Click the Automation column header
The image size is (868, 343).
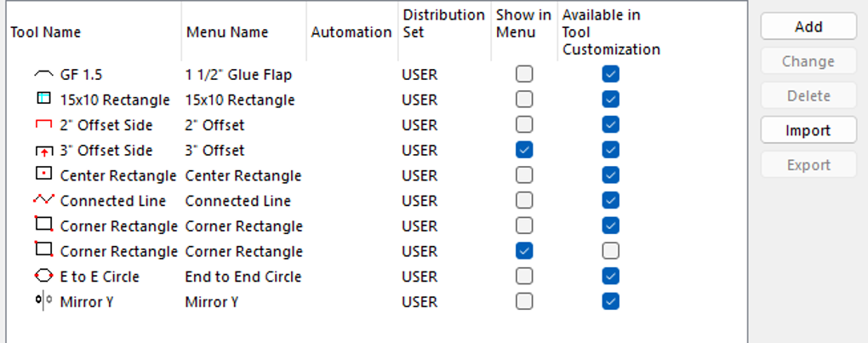tap(351, 32)
